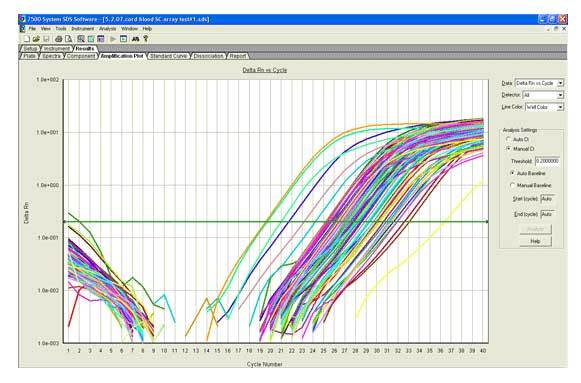Open the View menu
This screenshot has width=581, height=383.
46,29
